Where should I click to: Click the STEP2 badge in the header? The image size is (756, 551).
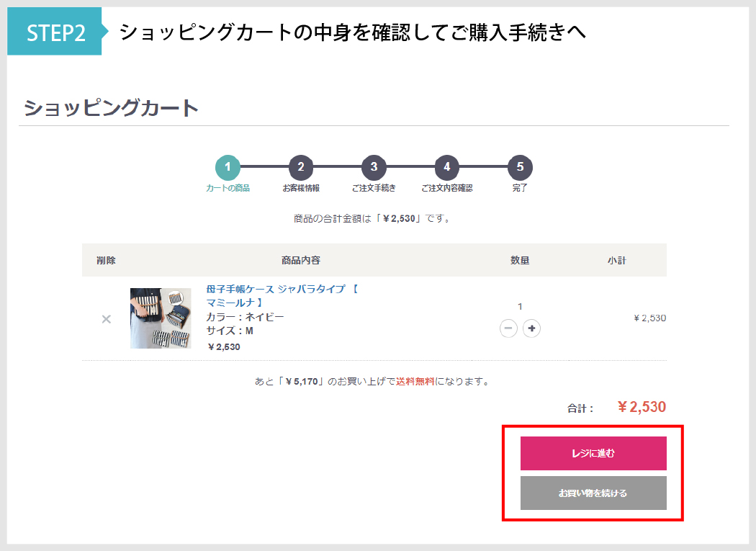pyautogui.click(x=56, y=32)
